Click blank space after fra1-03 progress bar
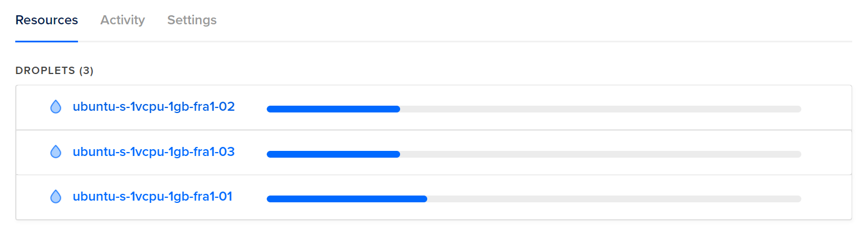The width and height of the screenshot is (868, 243). pyautogui.click(x=826, y=153)
